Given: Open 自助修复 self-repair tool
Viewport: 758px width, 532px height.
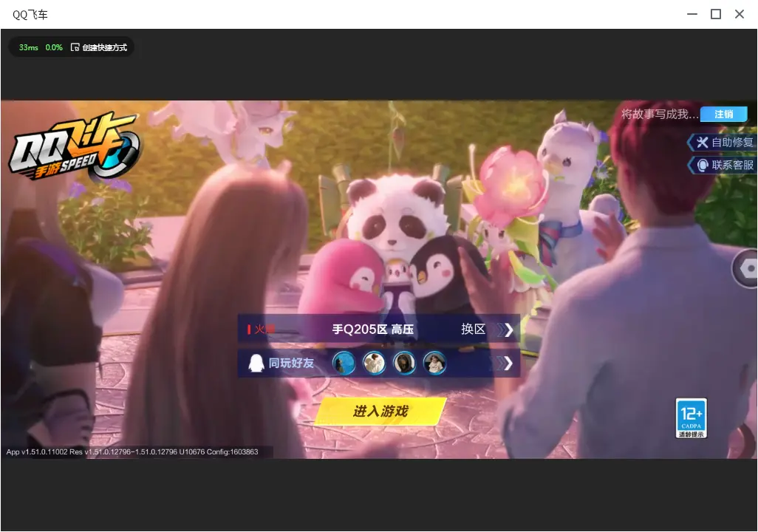Looking at the screenshot, I should click(723, 142).
